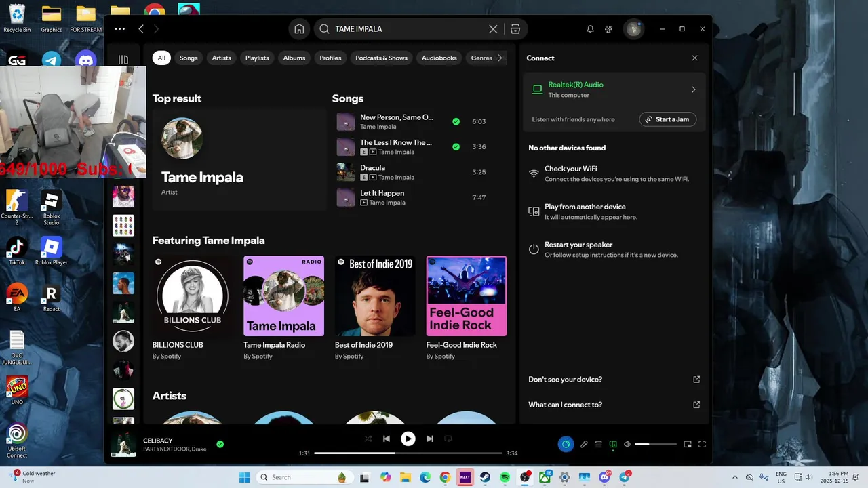The width and height of the screenshot is (868, 488).
Task: Open Feel-Good Indie Rock playlist
Action: click(x=466, y=296)
